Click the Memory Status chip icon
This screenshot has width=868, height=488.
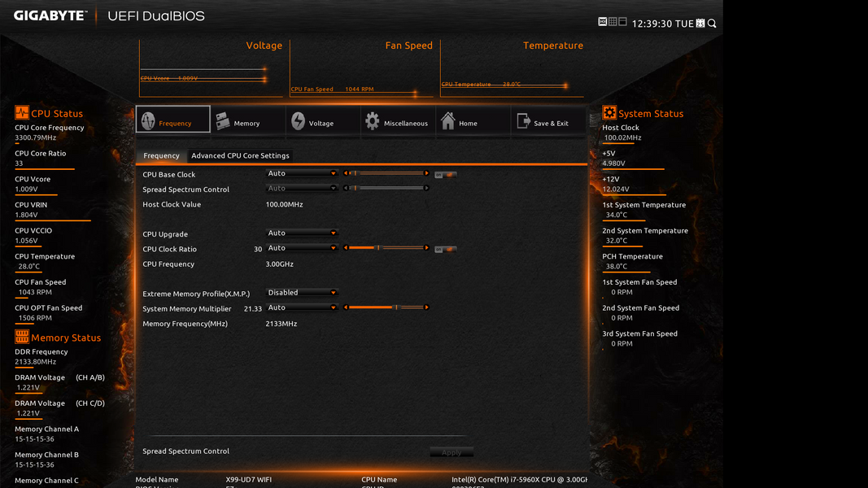click(22, 337)
